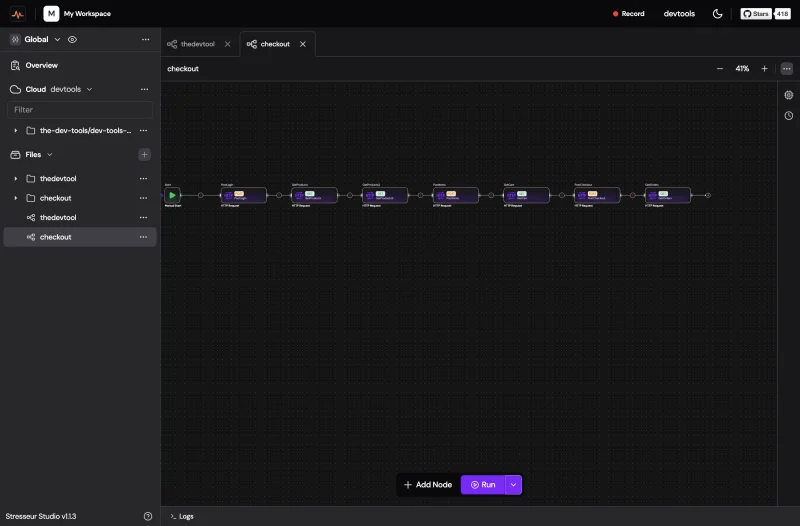Image resolution: width=800 pixels, height=526 pixels.
Task: Select the PostLogin HTTP request node
Action: 243,195
